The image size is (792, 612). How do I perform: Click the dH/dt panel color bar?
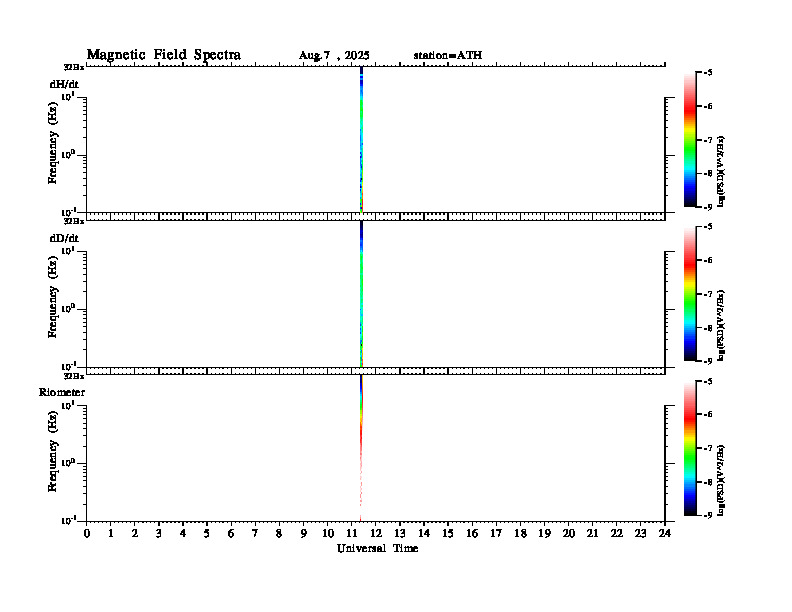pyautogui.click(x=690, y=140)
